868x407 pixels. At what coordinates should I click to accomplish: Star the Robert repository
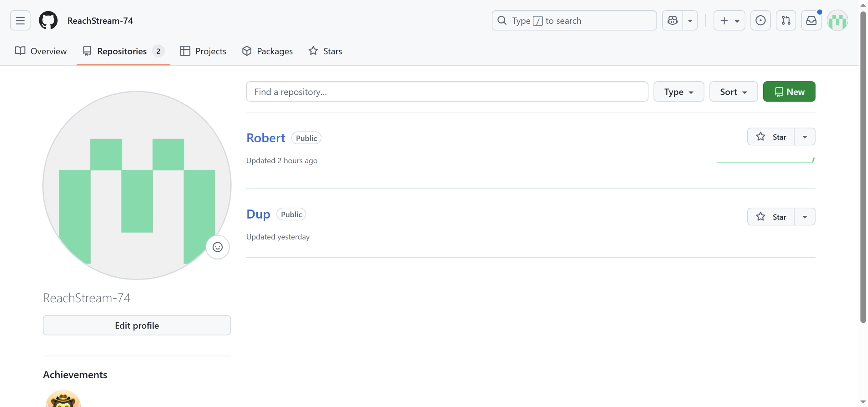pyautogui.click(x=771, y=137)
